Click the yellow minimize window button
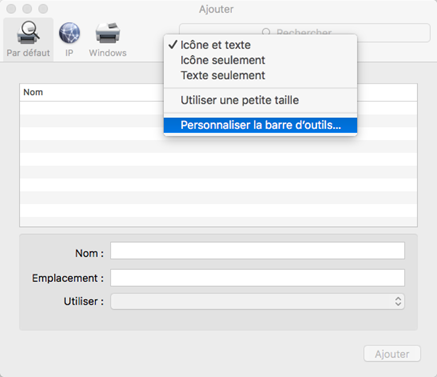This screenshot has height=377, width=437. (x=27, y=9)
